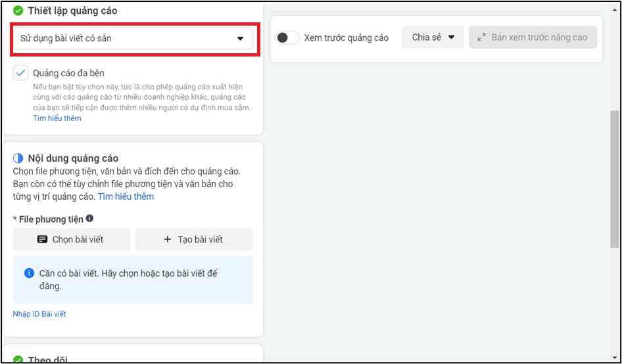Image resolution: width=622 pixels, height=364 pixels.
Task: Click the "Bản xem trước nâng cao" button
Action: 533,37
